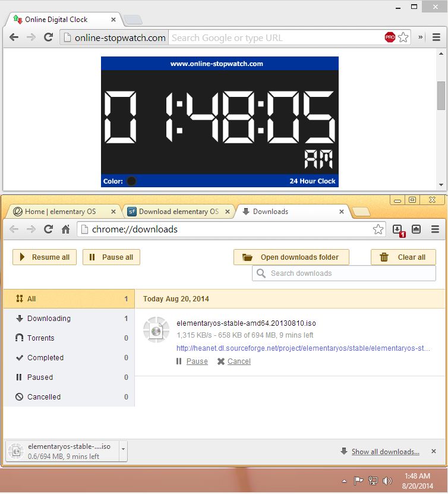Screen dimensions: 448x494
Task: Click Pause all button
Action: pyautogui.click(x=111, y=257)
